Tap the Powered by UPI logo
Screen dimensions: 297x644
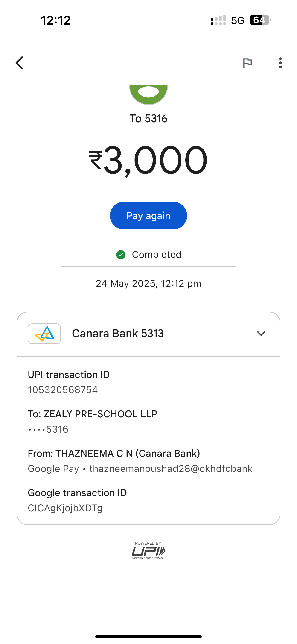(x=148, y=550)
